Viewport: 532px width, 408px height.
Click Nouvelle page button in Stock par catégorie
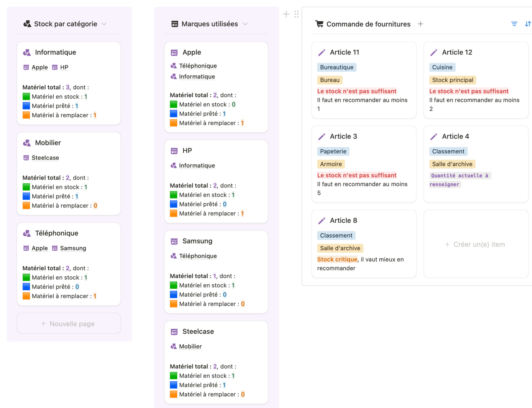coord(69,324)
